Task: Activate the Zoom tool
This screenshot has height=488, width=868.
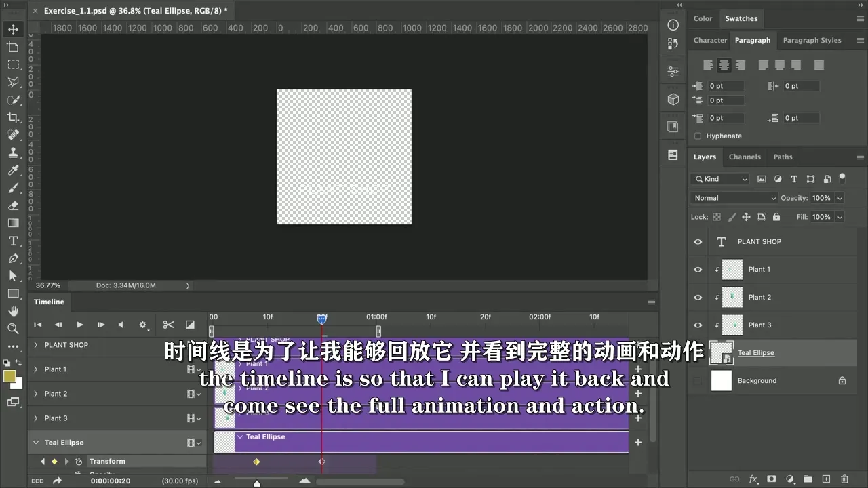Action: click(13, 329)
